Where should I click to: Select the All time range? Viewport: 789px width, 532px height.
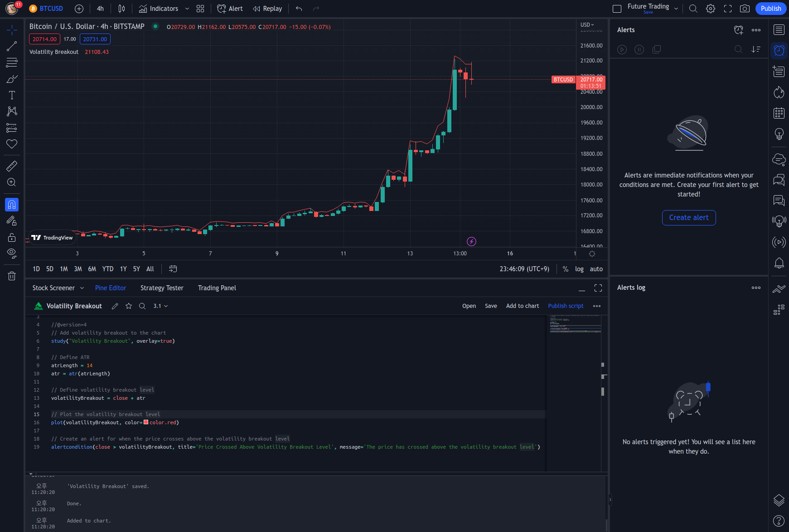[x=150, y=269]
